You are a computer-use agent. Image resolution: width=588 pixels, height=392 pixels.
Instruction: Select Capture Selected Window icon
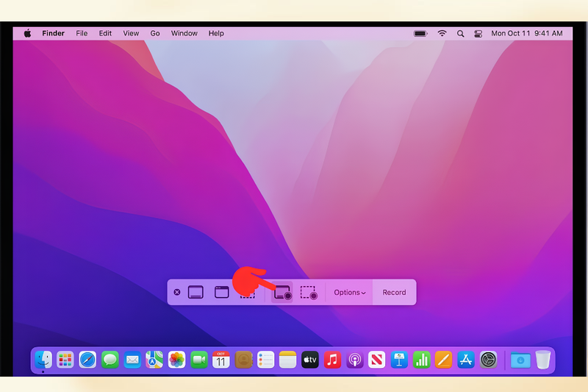pyautogui.click(x=222, y=292)
